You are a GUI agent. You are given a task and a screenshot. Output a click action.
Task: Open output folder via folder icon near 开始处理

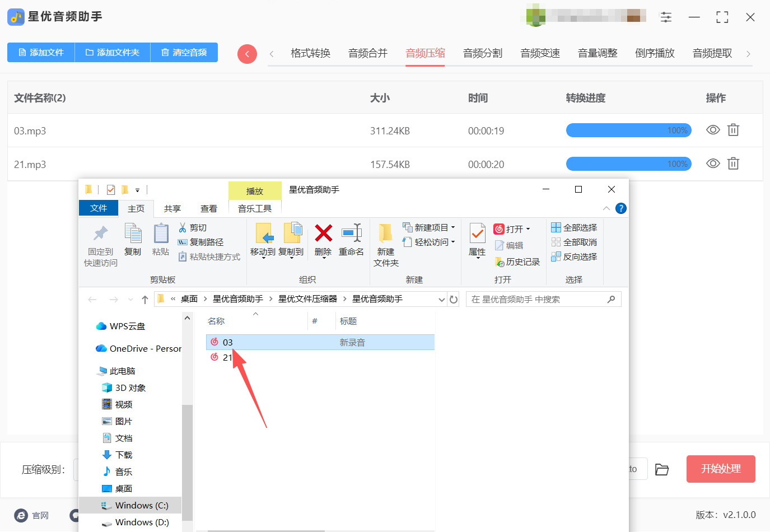coord(662,469)
